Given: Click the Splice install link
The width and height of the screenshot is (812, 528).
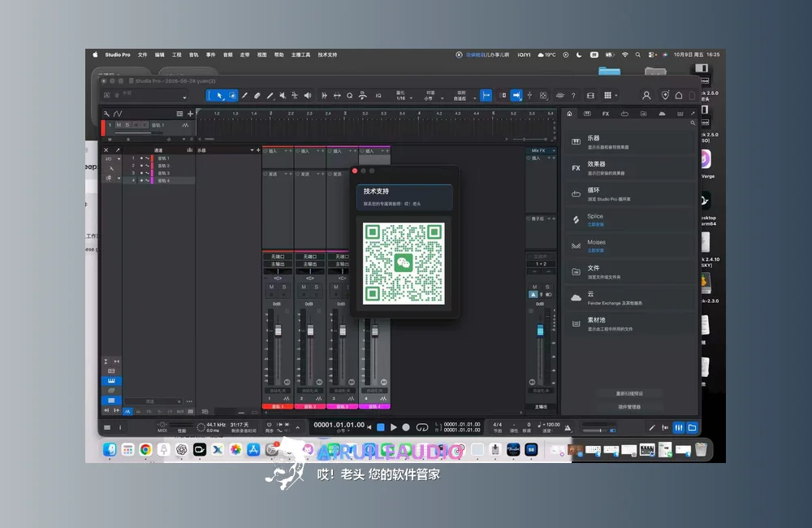Looking at the screenshot, I should pyautogui.click(x=595, y=224).
